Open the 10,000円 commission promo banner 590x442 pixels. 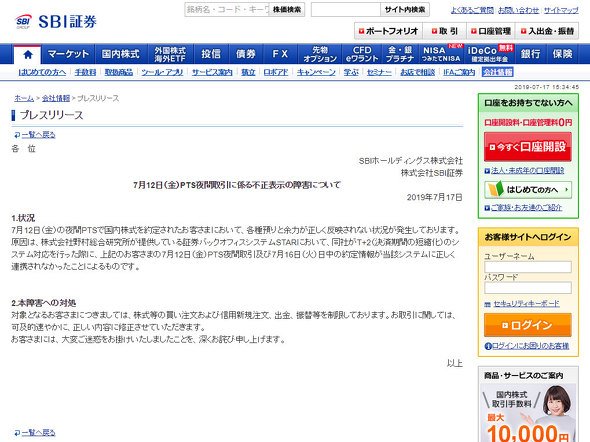[x=528, y=413]
